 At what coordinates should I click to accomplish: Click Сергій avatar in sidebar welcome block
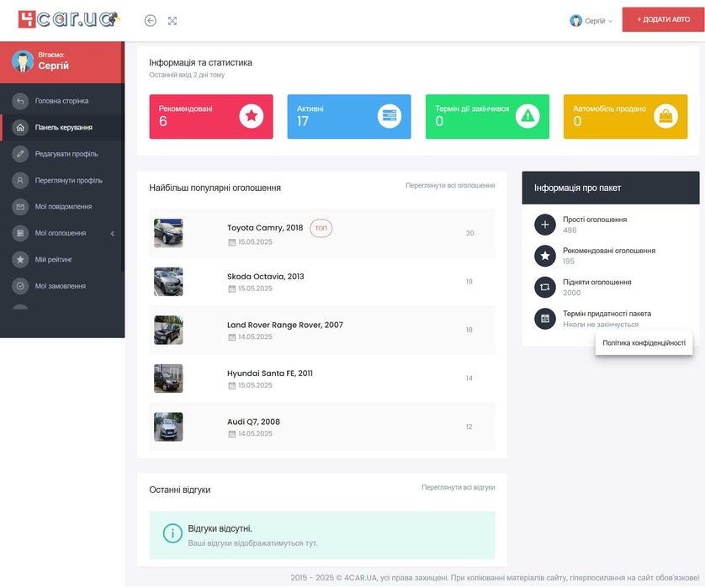pyautogui.click(x=23, y=61)
